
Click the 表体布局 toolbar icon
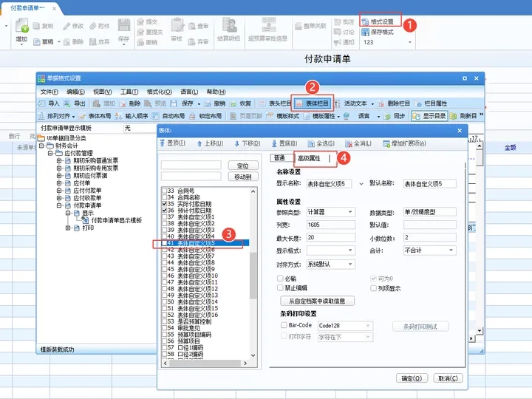(82, 116)
